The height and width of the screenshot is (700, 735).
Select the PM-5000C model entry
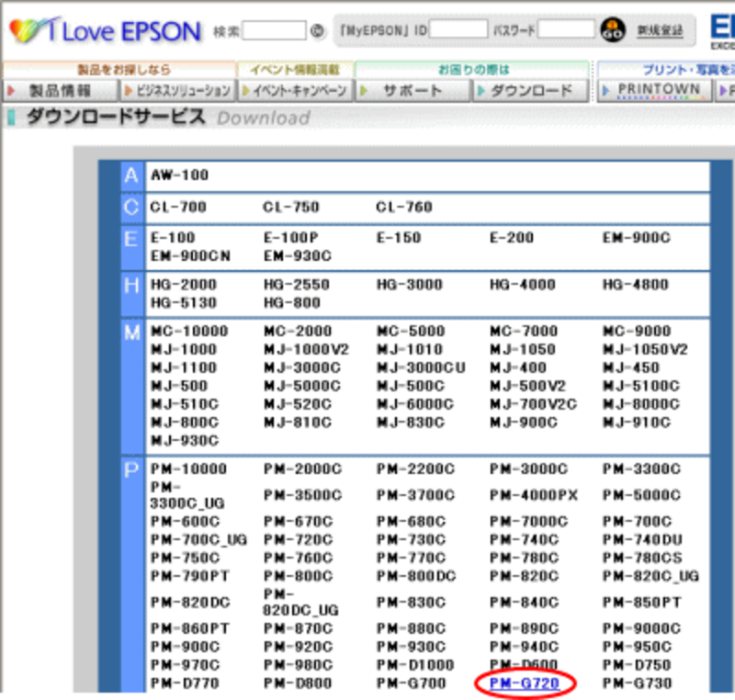[x=641, y=495]
